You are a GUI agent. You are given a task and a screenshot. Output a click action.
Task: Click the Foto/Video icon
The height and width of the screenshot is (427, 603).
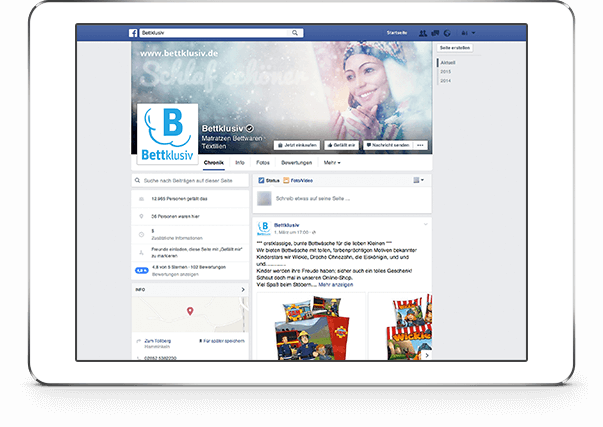point(286,180)
